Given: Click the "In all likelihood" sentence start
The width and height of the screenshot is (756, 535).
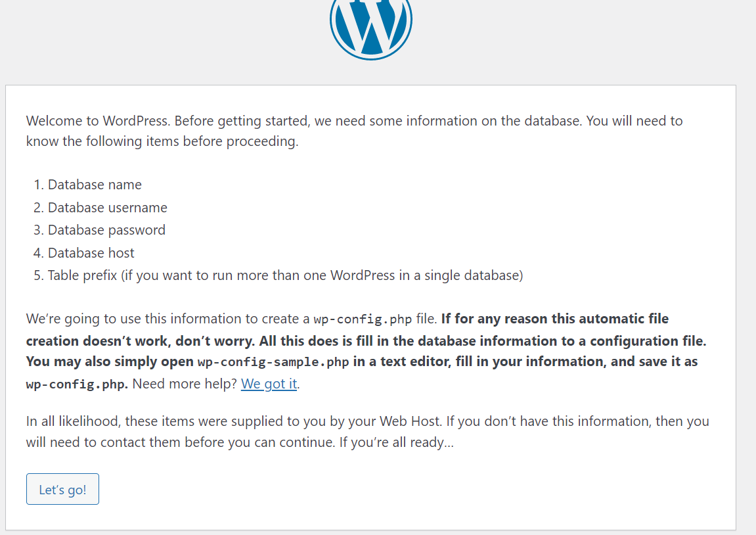Looking at the screenshot, I should [x=73, y=421].
